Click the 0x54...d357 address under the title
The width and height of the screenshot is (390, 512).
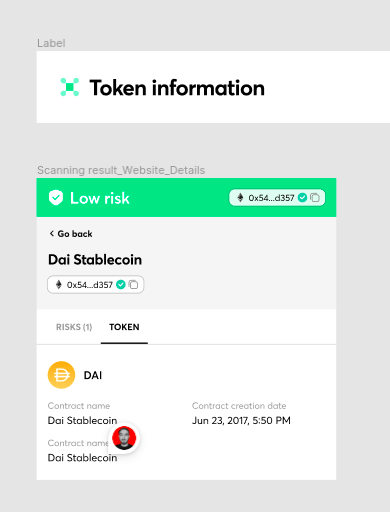point(90,285)
